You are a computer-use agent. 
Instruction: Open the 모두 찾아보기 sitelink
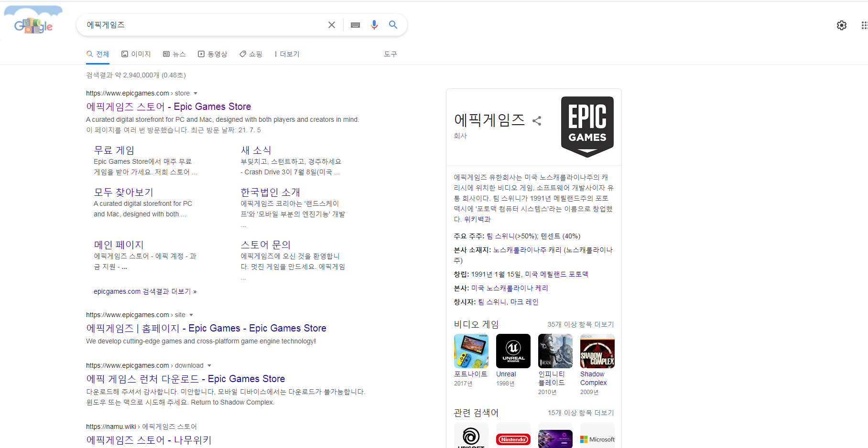(x=124, y=192)
